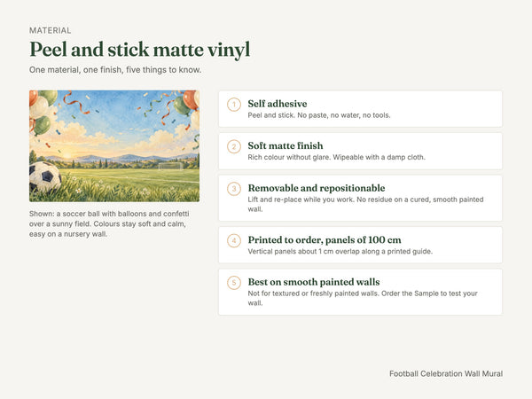Select the Soft matte finish heading
This screenshot has width=532, height=399.
click(x=286, y=145)
